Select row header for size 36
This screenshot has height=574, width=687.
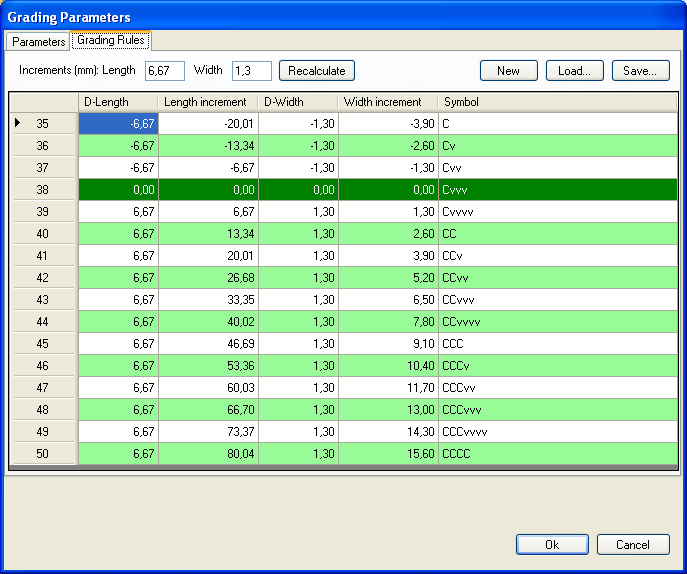[43, 145]
